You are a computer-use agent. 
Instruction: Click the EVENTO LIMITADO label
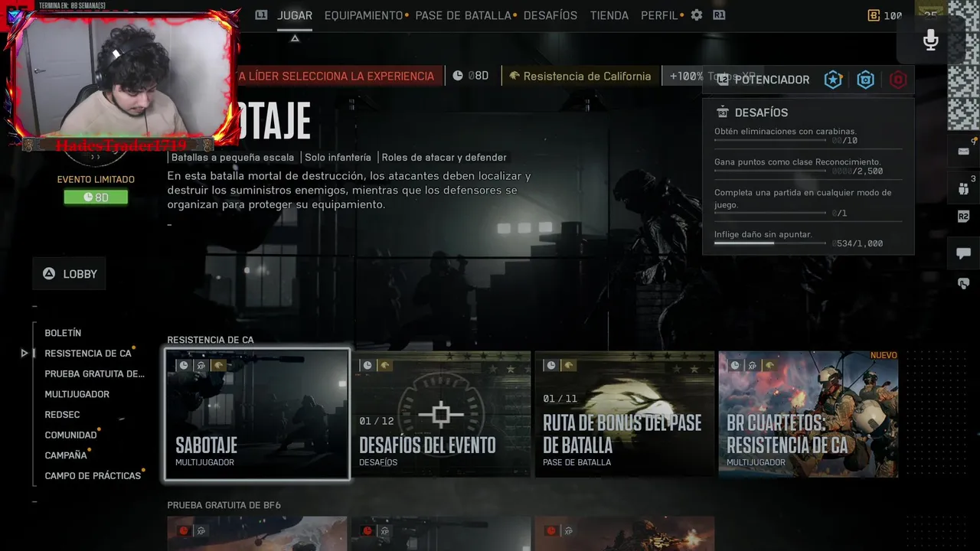96,180
